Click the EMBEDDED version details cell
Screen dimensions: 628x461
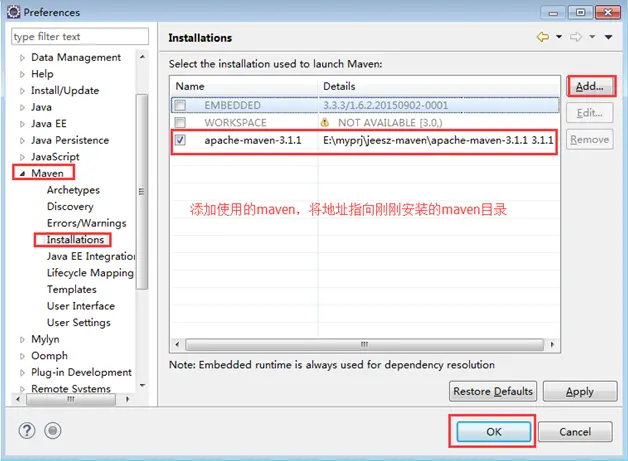(x=385, y=105)
